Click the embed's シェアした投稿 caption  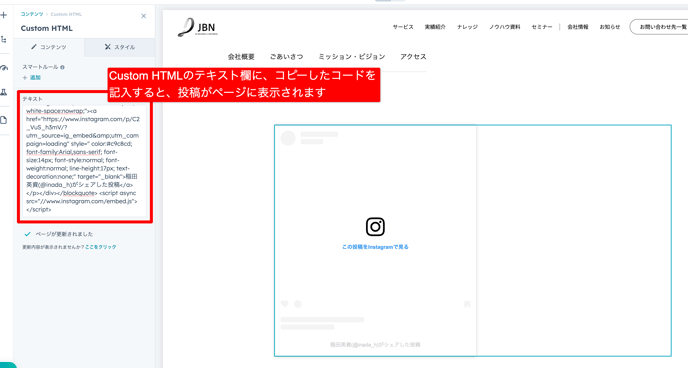[375, 345]
